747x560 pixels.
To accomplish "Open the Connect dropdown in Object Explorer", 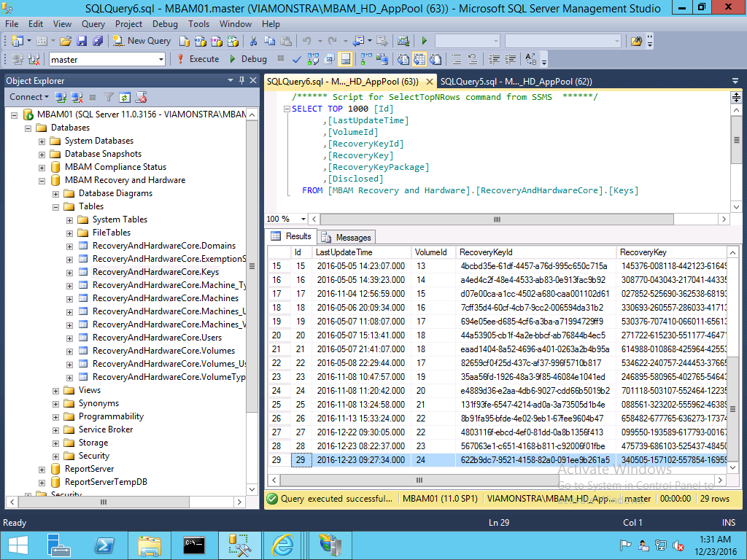I will (x=29, y=97).
